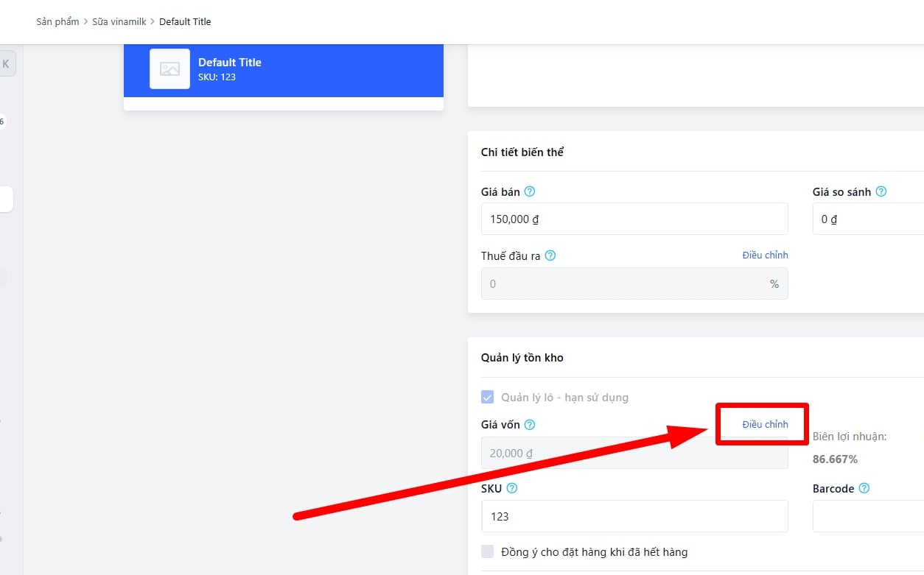
Task: Click the help icon beside Giá so sánh
Action: [x=881, y=191]
